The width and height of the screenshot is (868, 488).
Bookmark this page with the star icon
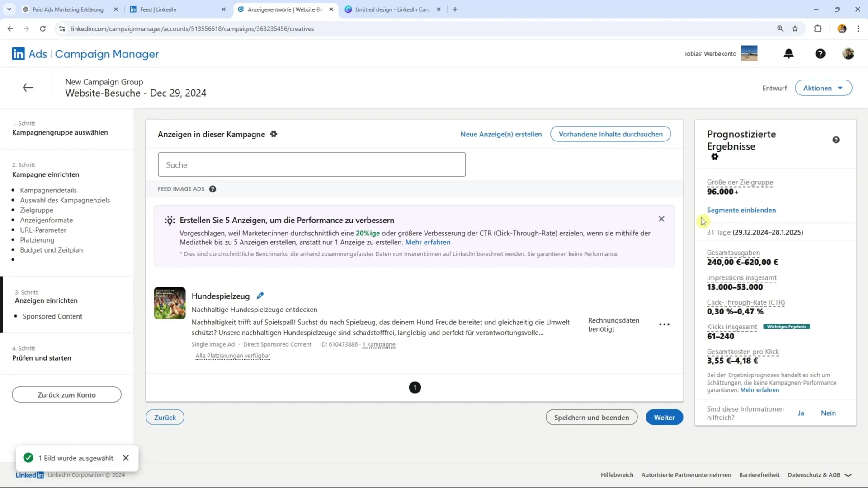point(795,28)
